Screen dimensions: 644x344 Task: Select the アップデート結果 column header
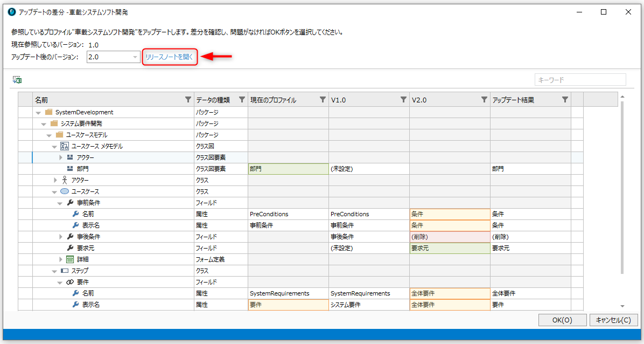pyautogui.click(x=530, y=100)
